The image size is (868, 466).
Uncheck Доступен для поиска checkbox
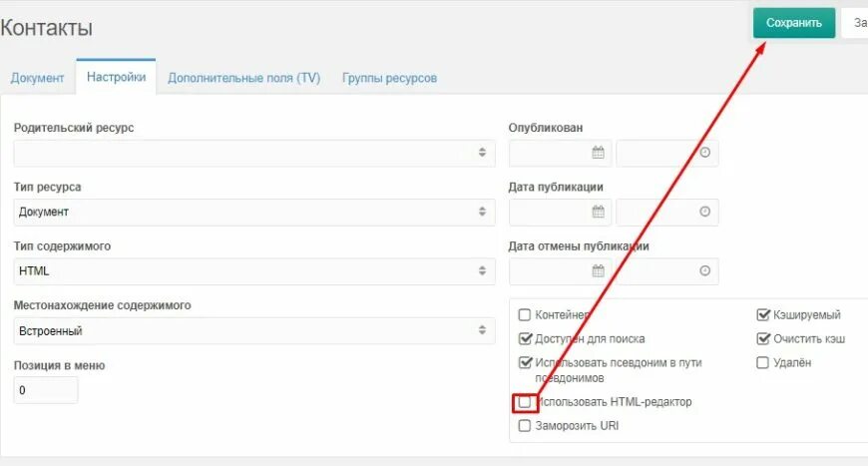click(524, 338)
